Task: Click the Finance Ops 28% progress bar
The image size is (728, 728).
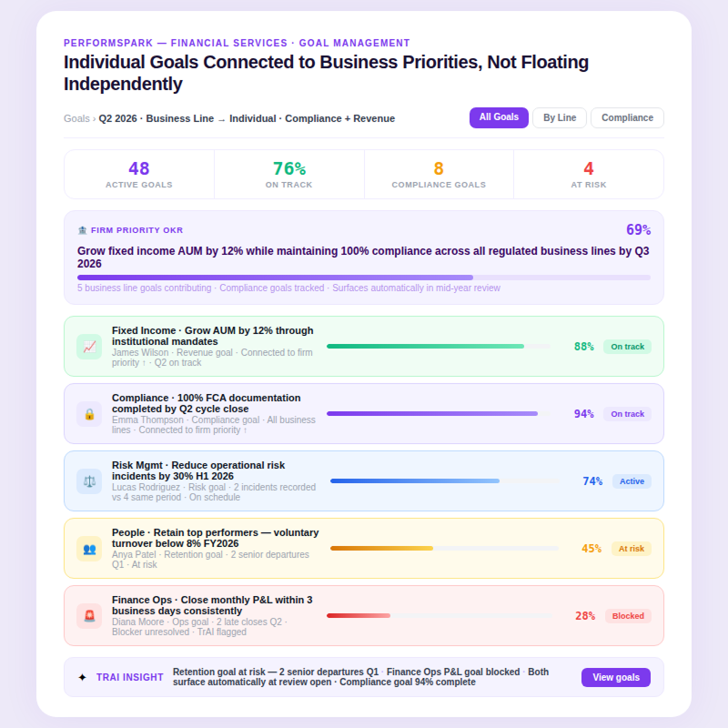Action: pos(440,616)
